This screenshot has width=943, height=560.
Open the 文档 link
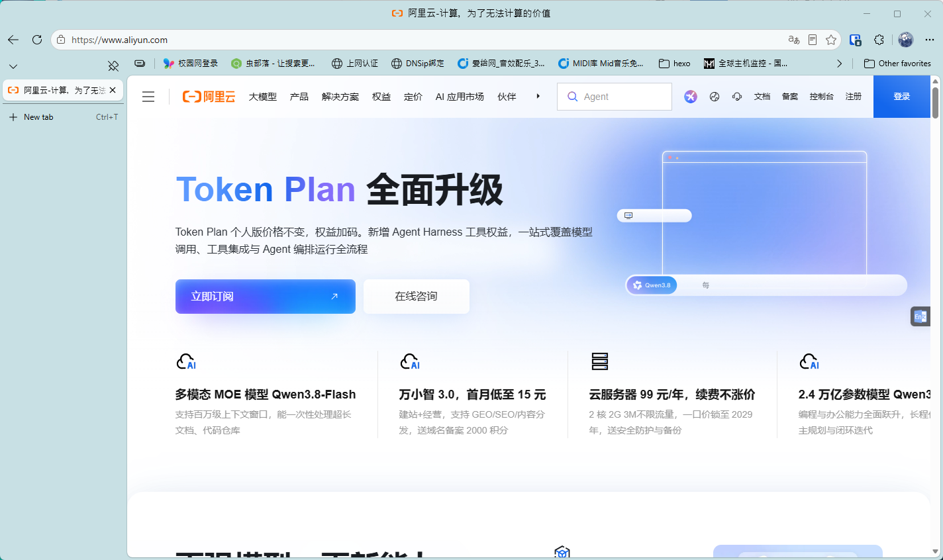pyautogui.click(x=762, y=97)
